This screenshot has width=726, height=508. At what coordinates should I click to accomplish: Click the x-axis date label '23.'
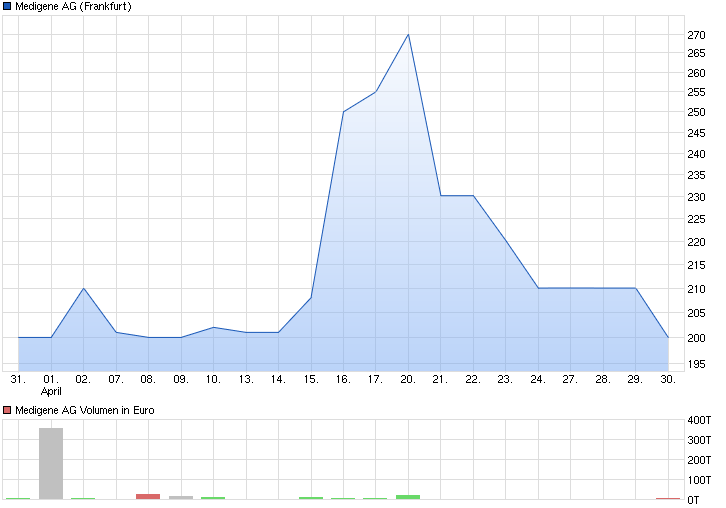(x=505, y=379)
